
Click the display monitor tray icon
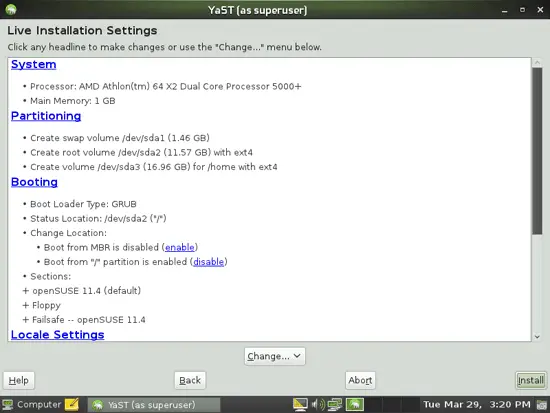click(x=300, y=405)
